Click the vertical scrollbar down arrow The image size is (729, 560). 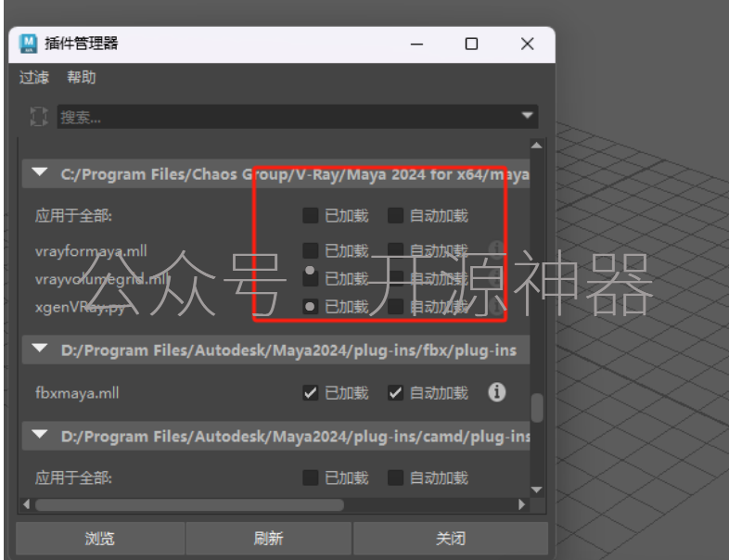tap(536, 490)
